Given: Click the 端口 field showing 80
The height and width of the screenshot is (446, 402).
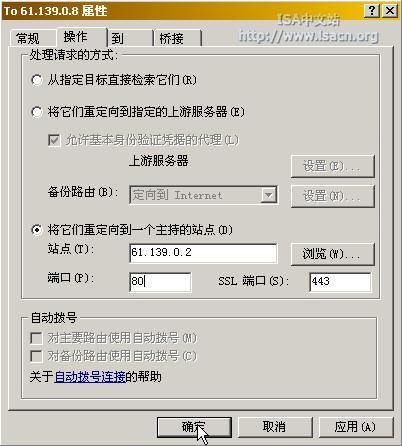Looking at the screenshot, I should (160, 282).
